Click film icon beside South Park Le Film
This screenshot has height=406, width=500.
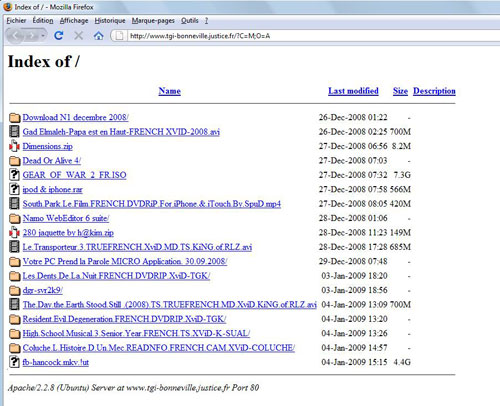coord(14,203)
